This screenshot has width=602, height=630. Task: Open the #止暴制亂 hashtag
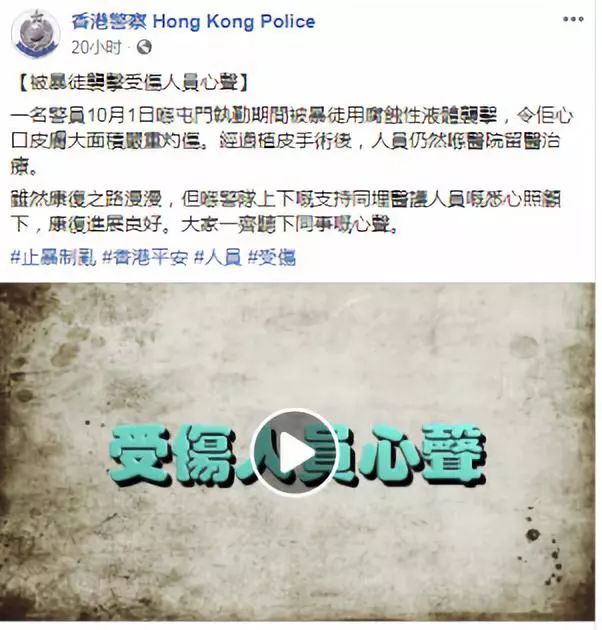[53, 257]
